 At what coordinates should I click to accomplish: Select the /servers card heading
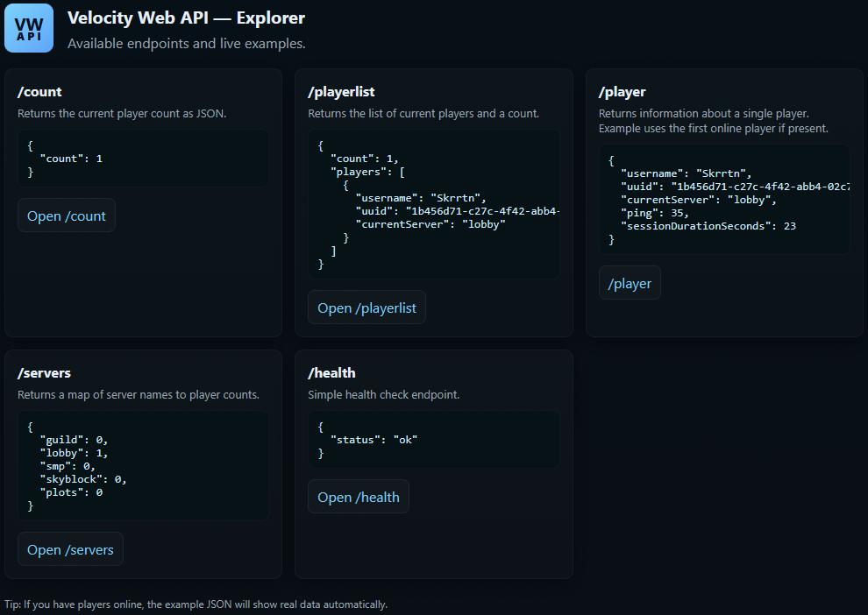[44, 372]
